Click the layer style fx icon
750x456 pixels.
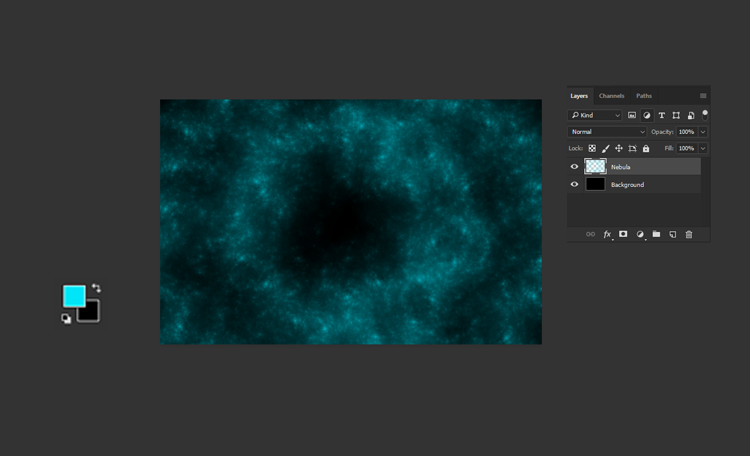607,234
